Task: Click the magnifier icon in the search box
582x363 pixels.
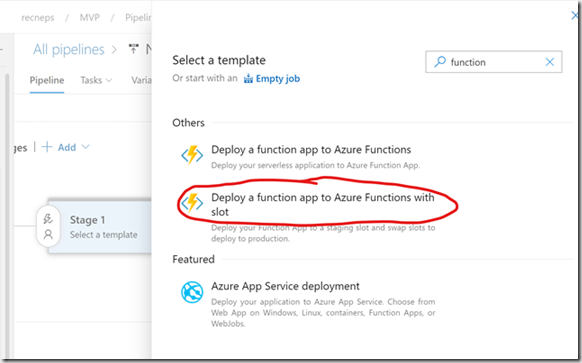Action: coord(440,62)
